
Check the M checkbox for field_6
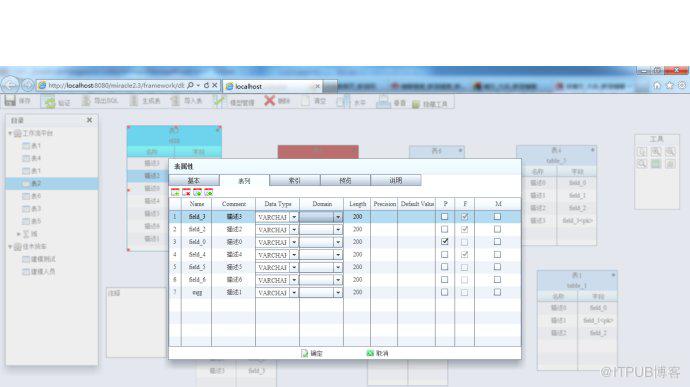(497, 280)
